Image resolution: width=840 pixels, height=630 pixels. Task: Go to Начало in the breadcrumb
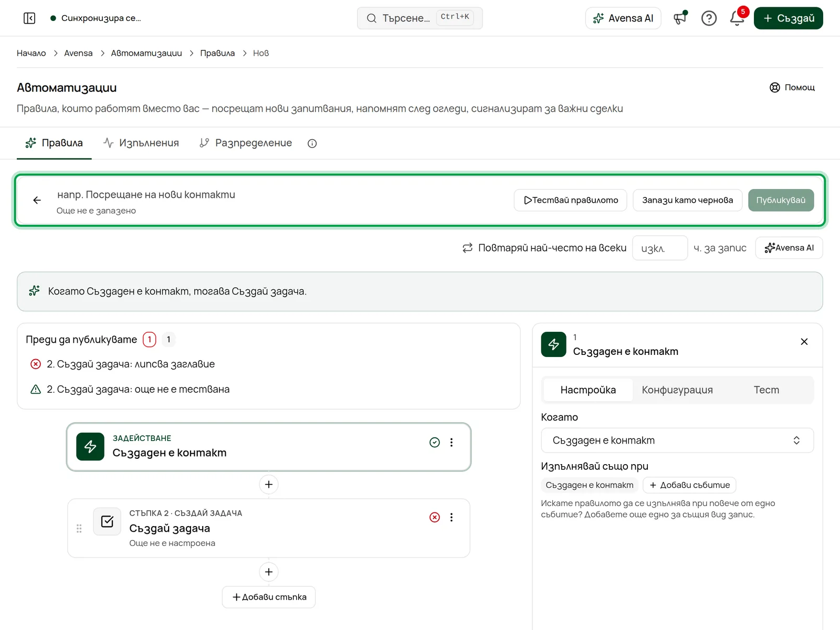pyautogui.click(x=31, y=53)
